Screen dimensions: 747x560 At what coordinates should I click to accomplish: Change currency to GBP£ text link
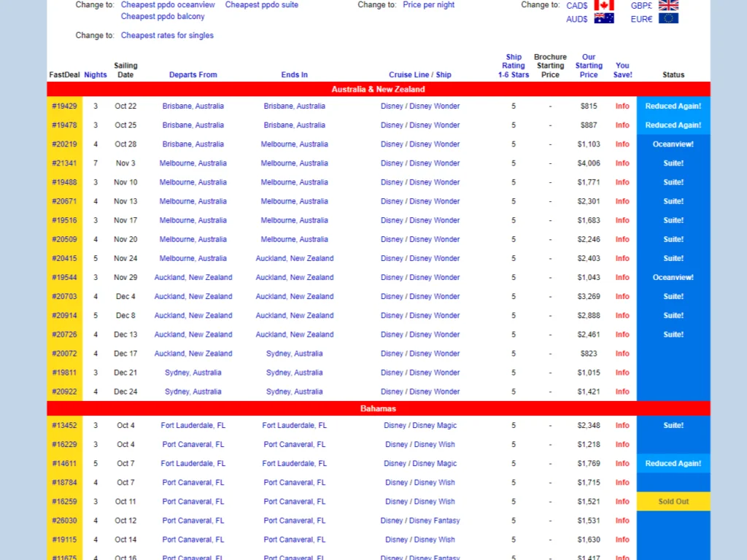click(x=641, y=6)
